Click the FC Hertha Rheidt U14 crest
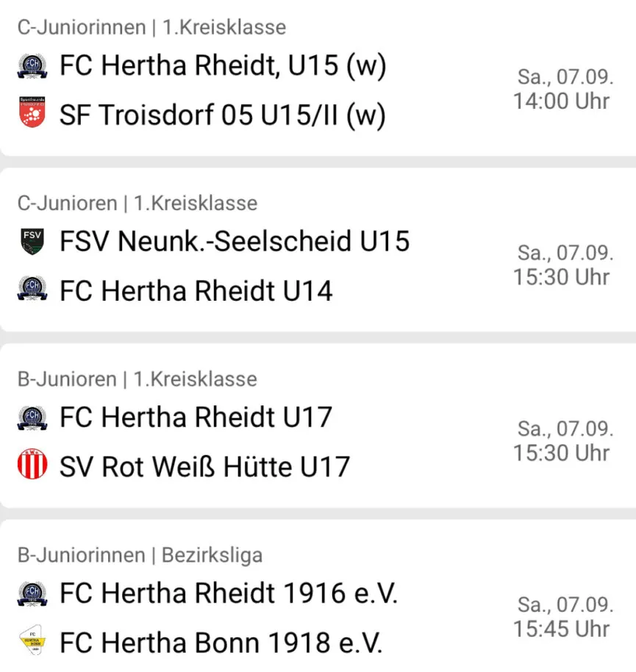 [32, 288]
